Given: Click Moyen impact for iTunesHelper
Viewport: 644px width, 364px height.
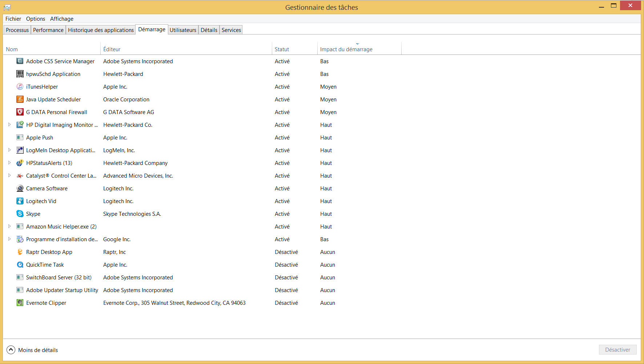Looking at the screenshot, I should tap(328, 86).
